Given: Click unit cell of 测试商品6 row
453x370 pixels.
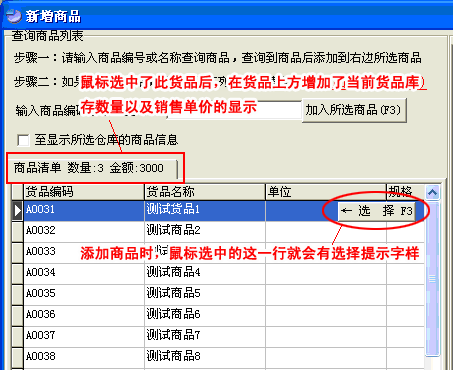Looking at the screenshot, I should 326,315.
